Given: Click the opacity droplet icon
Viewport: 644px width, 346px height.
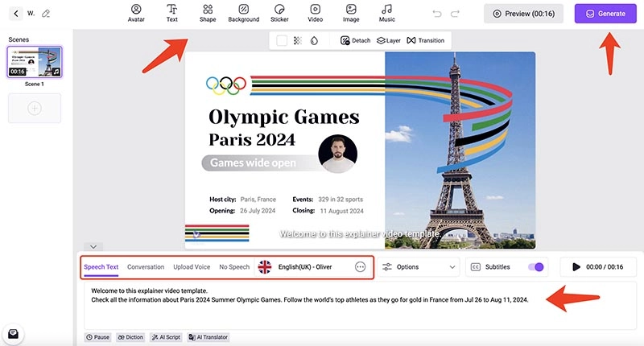Looking at the screenshot, I should pos(314,40).
